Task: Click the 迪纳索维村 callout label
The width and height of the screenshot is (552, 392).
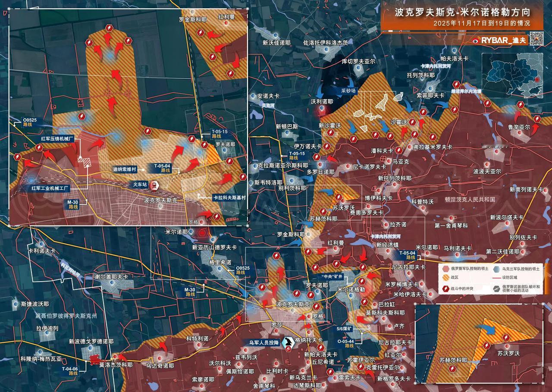Action: click(125, 169)
